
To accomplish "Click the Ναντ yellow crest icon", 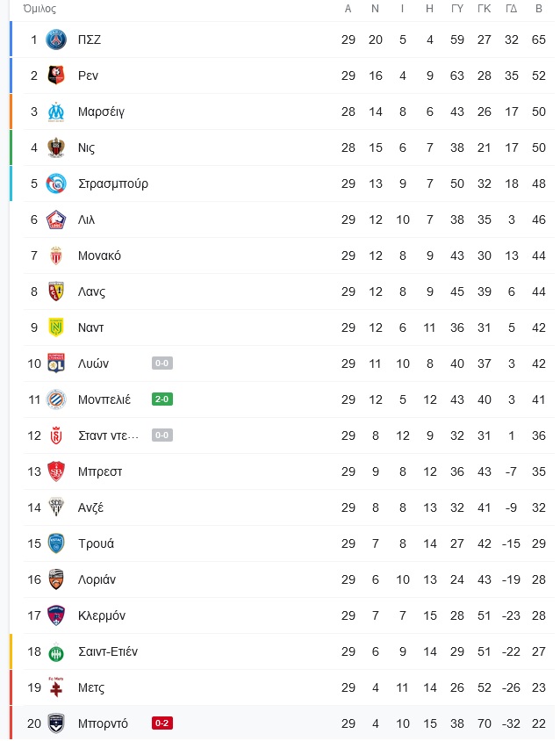I will coord(56,327).
